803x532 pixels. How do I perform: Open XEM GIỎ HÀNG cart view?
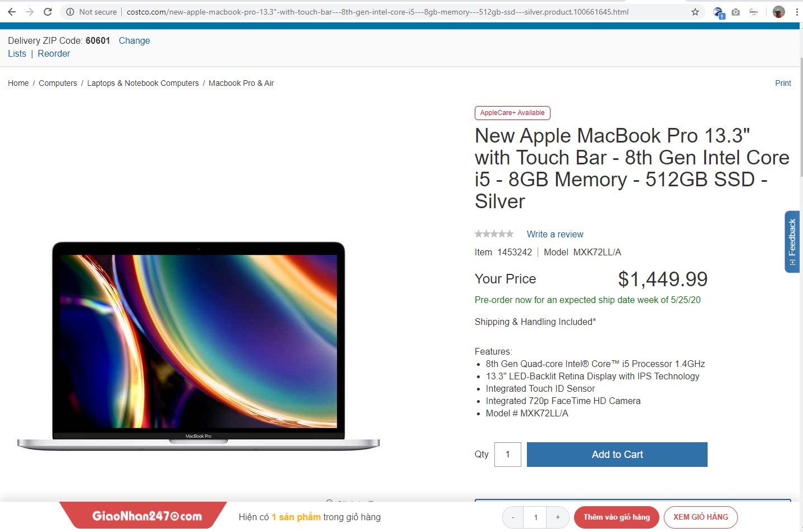(701, 517)
